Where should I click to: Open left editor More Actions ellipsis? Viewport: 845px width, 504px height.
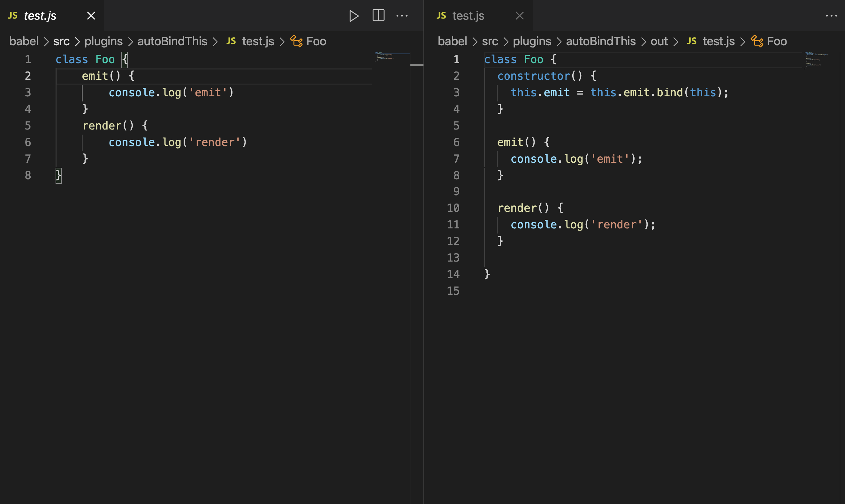coord(402,16)
